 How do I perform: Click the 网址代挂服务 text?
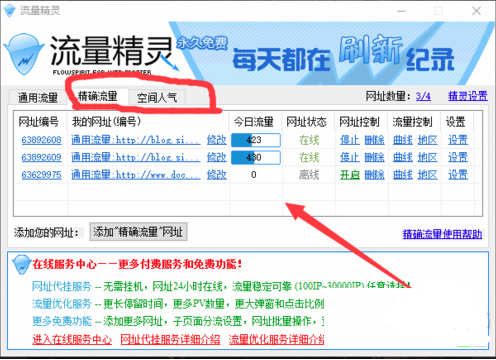62,286
